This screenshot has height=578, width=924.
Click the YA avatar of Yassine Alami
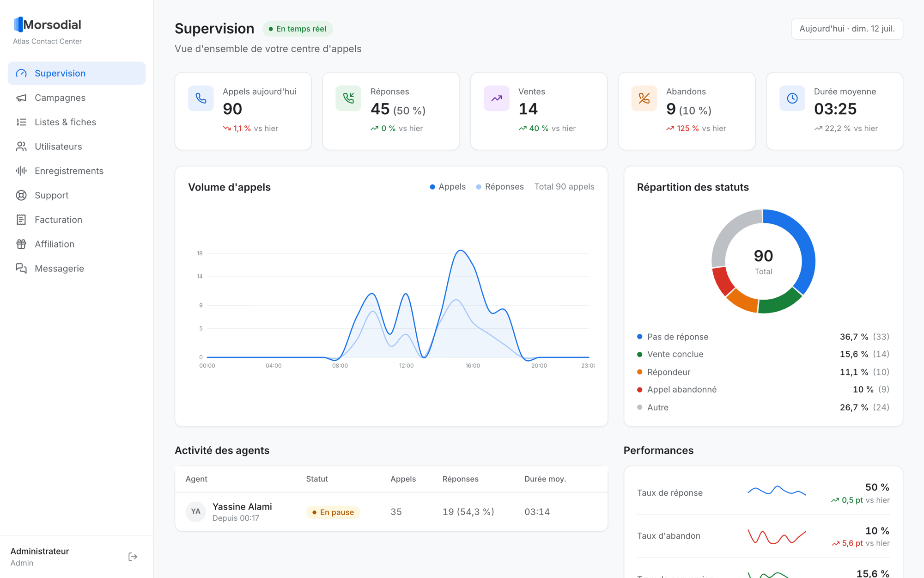click(195, 511)
